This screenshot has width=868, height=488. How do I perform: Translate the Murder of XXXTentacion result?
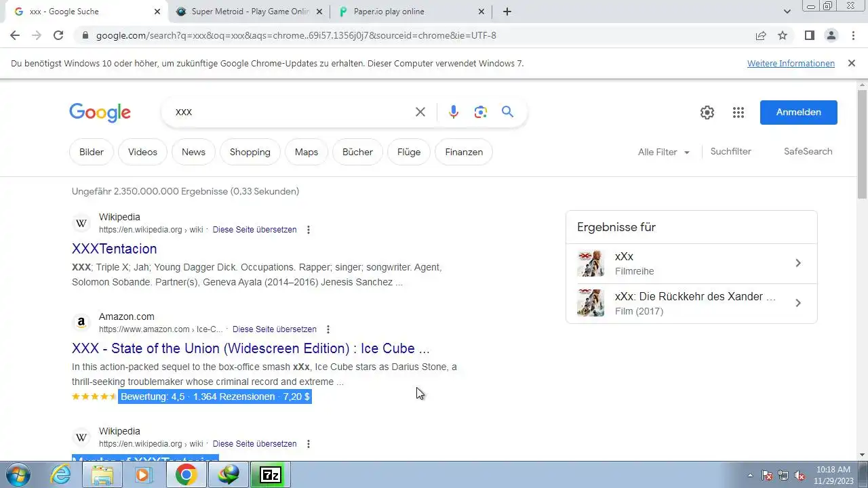pos(254,444)
